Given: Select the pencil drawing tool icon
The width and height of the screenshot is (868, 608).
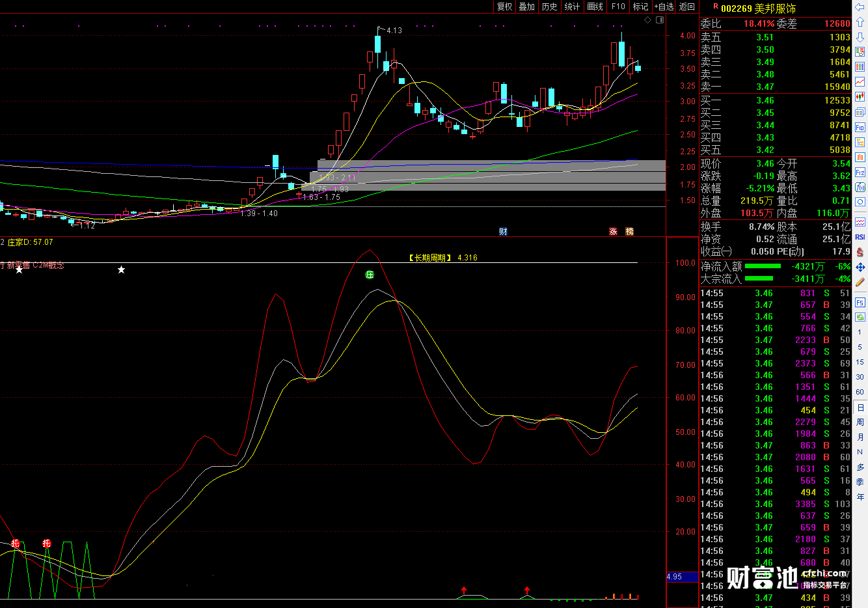Looking at the screenshot, I should [860, 282].
